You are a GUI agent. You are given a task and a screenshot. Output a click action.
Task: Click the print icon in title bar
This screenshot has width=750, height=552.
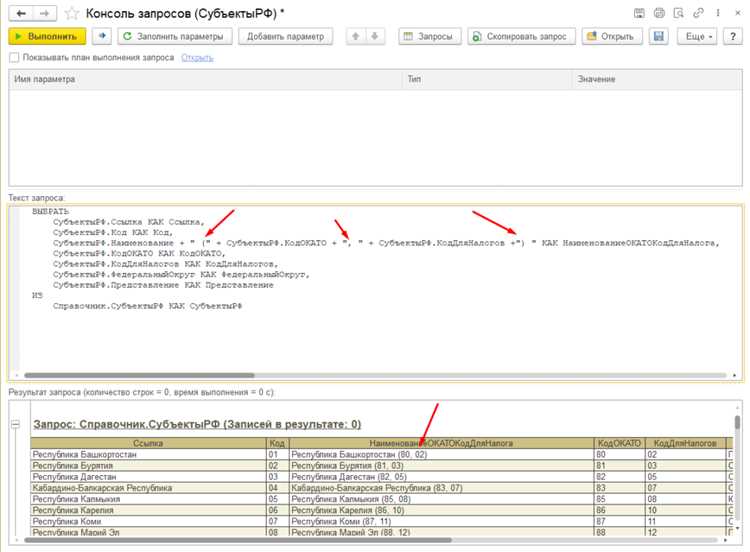tap(659, 13)
